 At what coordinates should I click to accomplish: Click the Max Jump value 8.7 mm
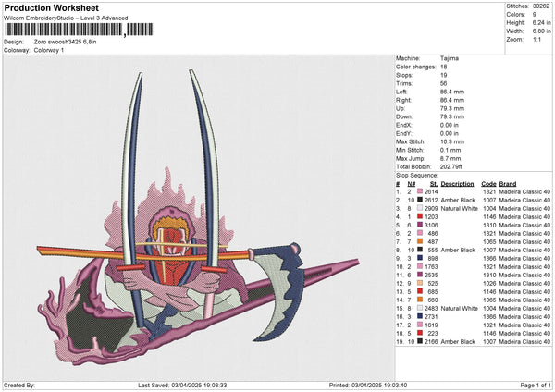click(450, 158)
